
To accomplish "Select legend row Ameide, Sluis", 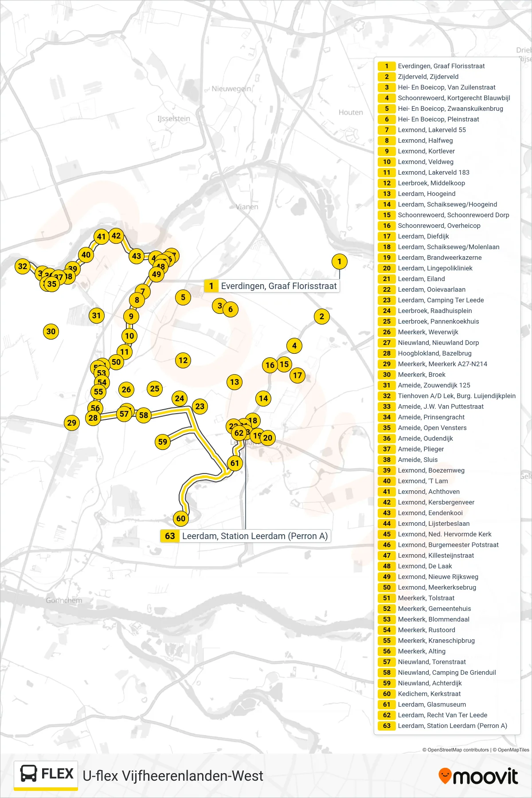I will click(x=447, y=460).
